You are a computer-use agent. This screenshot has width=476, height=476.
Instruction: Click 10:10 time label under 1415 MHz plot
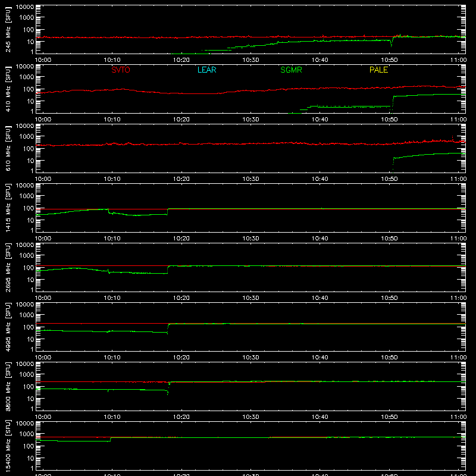coord(112,239)
